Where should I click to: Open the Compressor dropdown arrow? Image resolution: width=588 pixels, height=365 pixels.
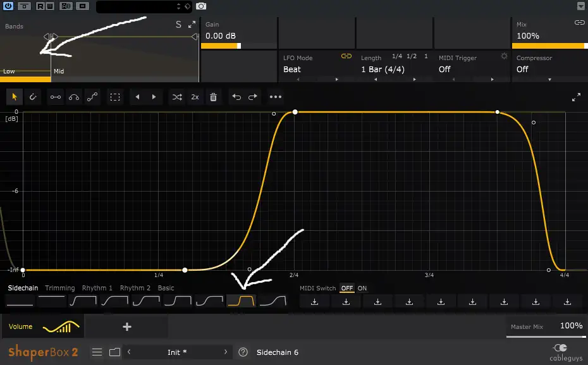tap(550, 80)
